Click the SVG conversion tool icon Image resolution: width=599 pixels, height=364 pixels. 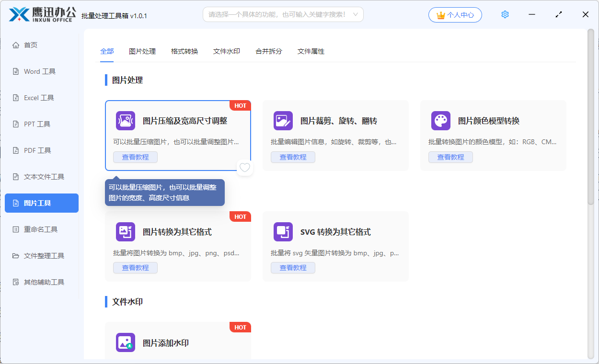tap(283, 232)
